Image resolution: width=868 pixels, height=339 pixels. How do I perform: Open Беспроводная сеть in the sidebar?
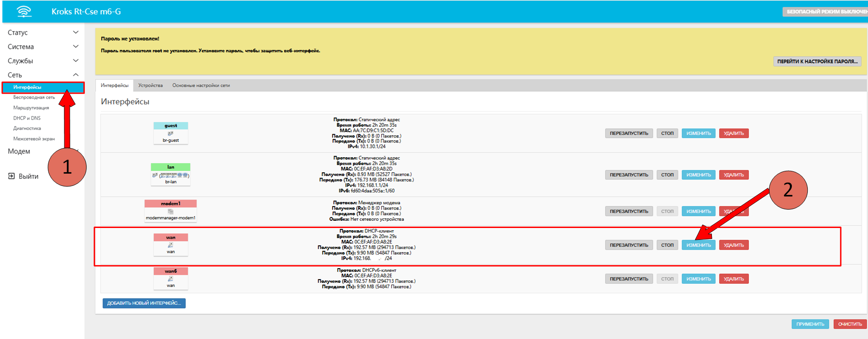coord(34,97)
